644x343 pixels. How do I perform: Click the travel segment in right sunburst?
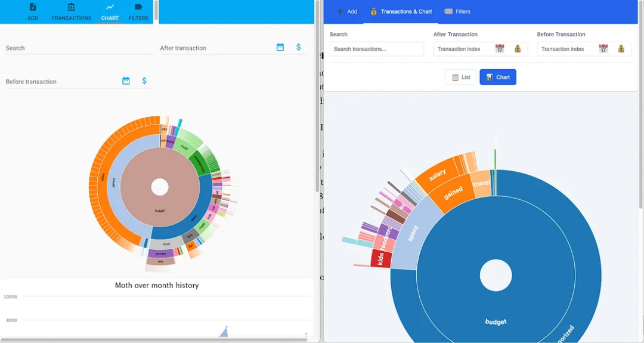[481, 183]
